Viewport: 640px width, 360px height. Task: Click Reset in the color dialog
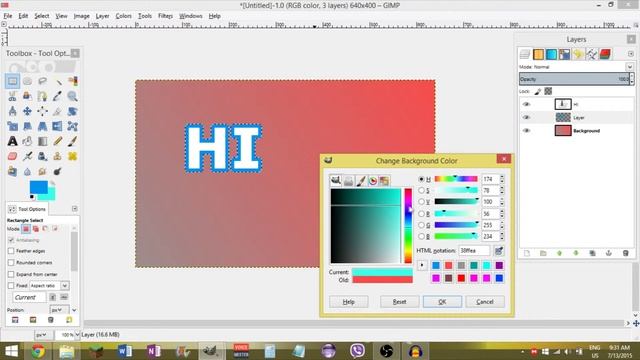pyautogui.click(x=399, y=302)
